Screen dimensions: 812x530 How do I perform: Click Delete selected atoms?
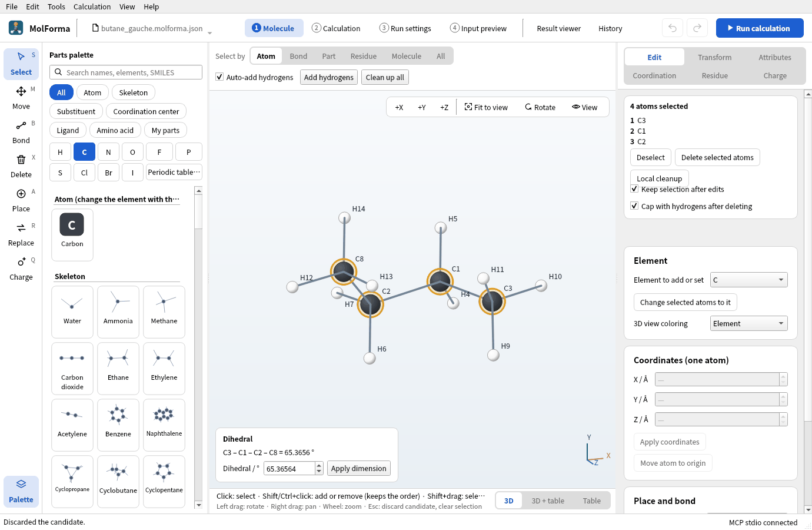717,157
